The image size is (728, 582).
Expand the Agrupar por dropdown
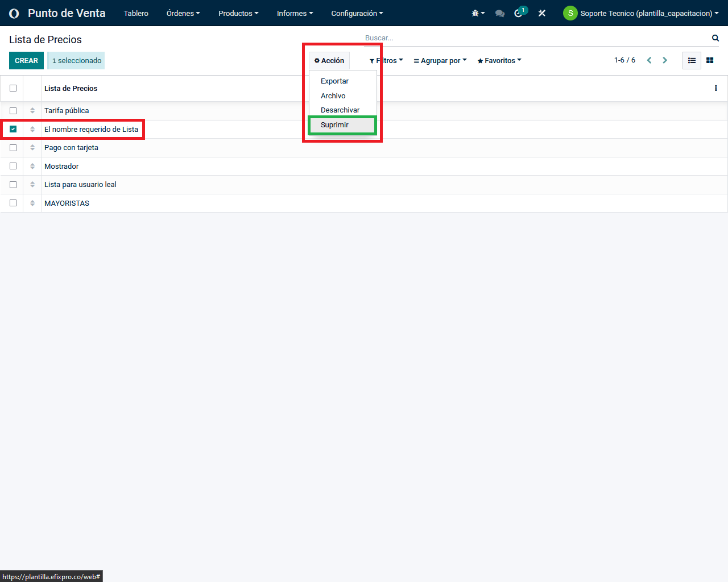tap(440, 61)
